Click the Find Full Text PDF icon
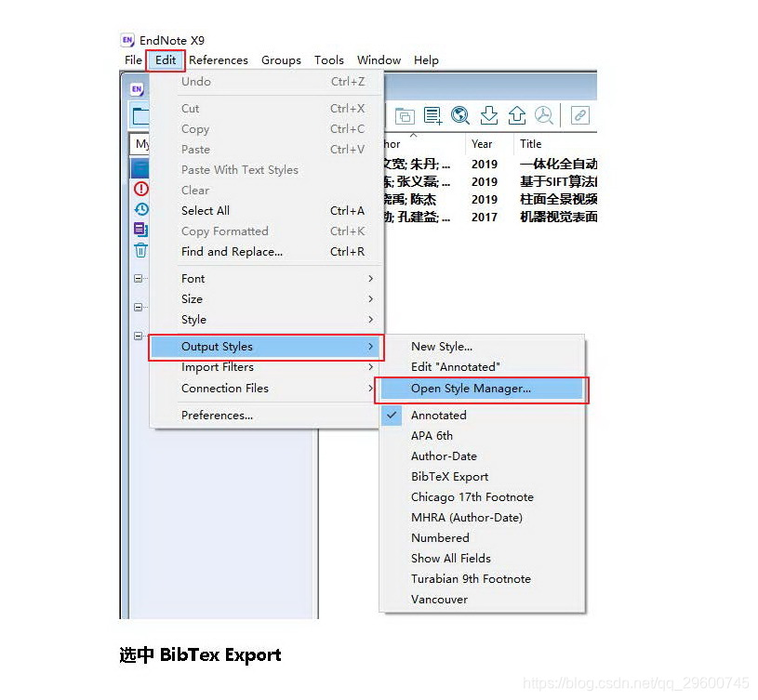Image resolution: width=758 pixels, height=700 pixels. [544, 115]
